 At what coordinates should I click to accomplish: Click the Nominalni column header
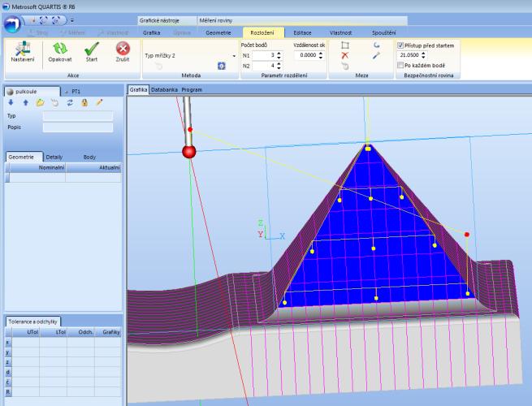(x=37, y=167)
